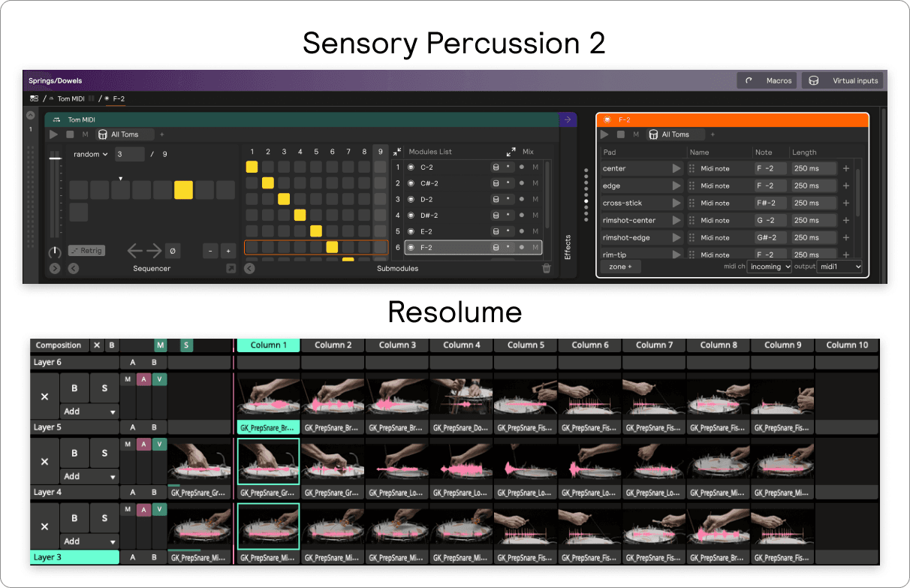Click the plus icon on the cross-stick pad row

tap(846, 204)
